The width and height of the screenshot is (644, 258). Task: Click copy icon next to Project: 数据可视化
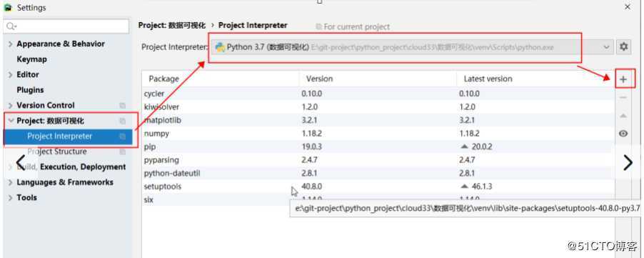point(122,121)
